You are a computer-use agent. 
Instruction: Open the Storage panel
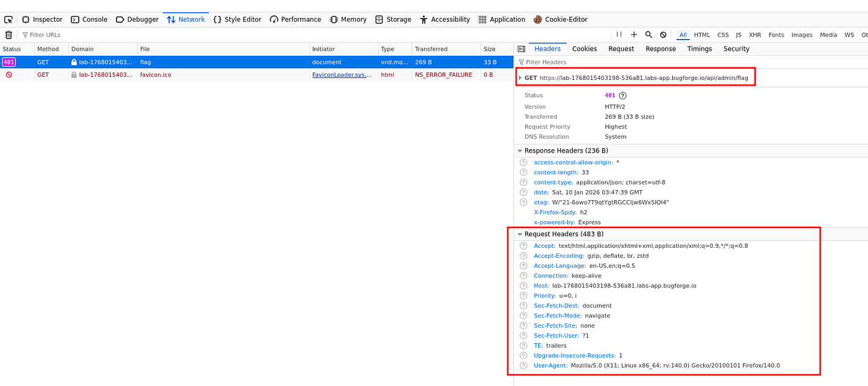point(393,19)
